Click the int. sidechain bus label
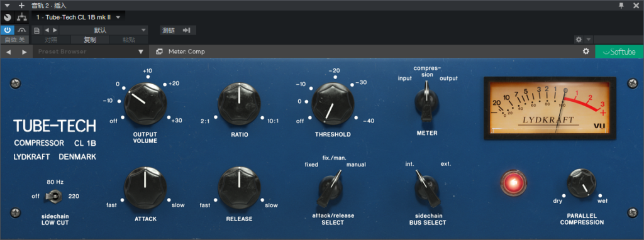This screenshot has width=644, height=240. click(409, 164)
